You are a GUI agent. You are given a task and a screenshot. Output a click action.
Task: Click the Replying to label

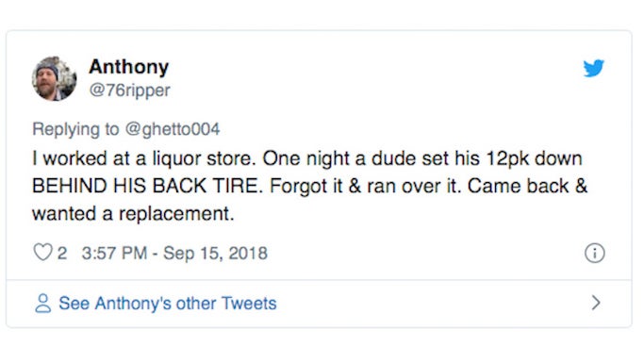[75, 129]
